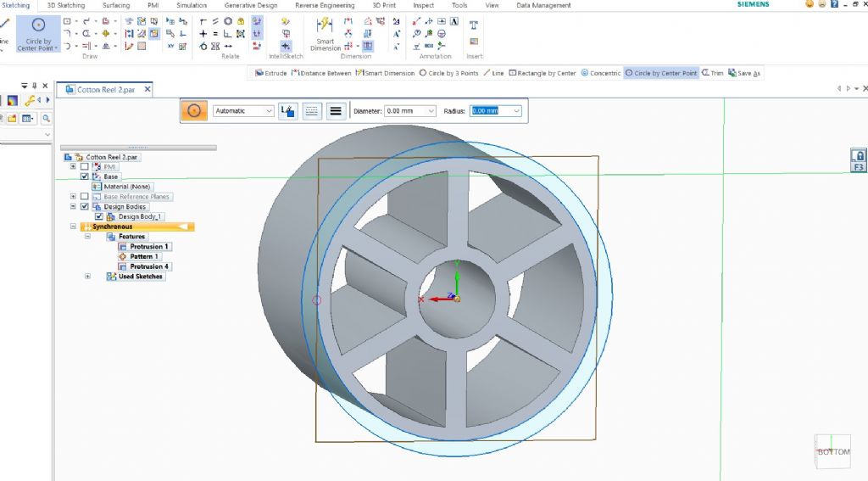
Task: Open the Diameter value dropdown
Action: point(431,111)
